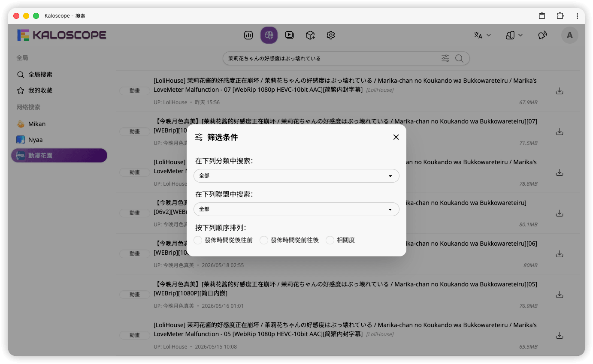
Task: Click the filter sliders icon in search bar
Action: click(x=445, y=58)
